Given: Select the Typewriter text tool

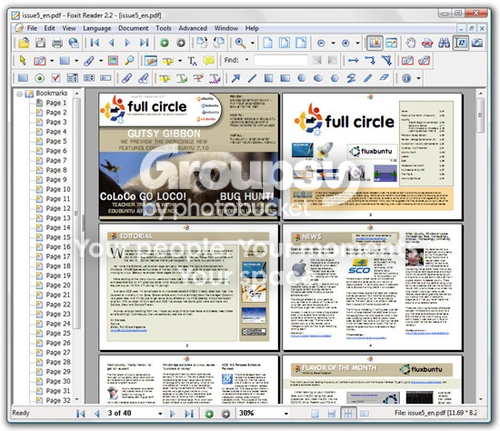Looking at the screenshot, I should 192,61.
